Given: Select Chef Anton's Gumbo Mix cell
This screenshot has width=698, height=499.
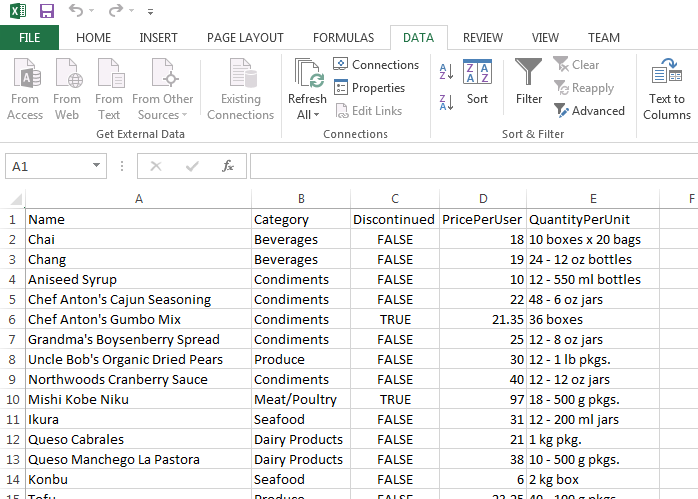Looking at the screenshot, I should pyautogui.click(x=138, y=320).
